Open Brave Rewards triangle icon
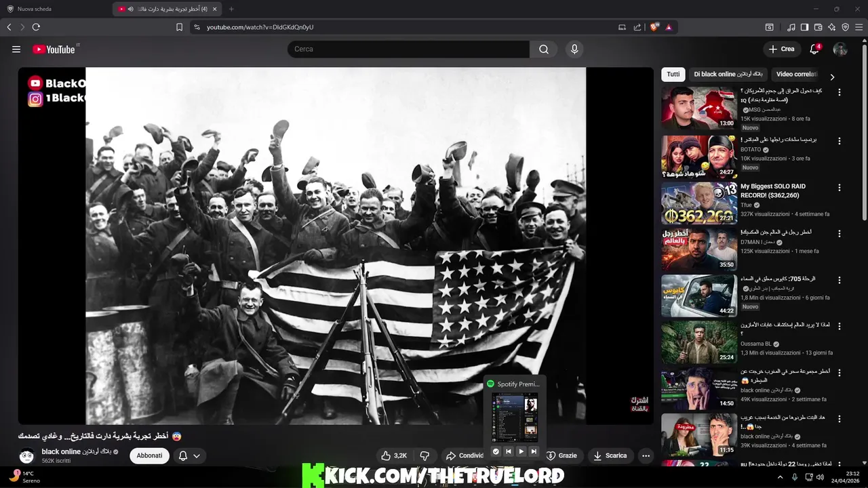Screen dimensions: 868x488 (669, 27)
